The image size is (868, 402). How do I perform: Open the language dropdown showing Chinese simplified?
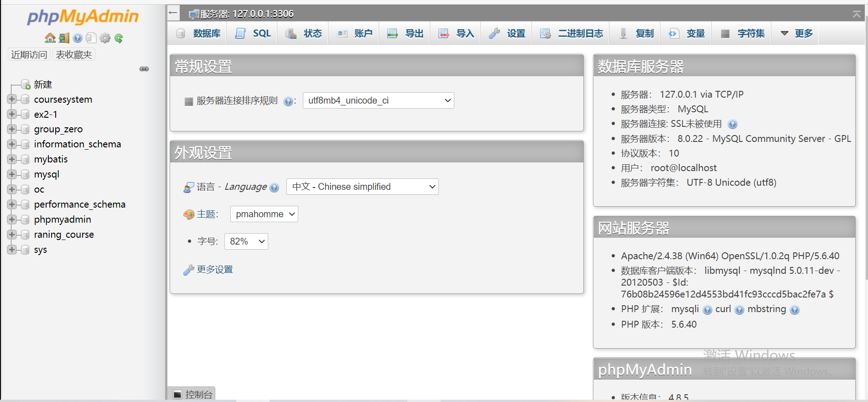coord(362,187)
